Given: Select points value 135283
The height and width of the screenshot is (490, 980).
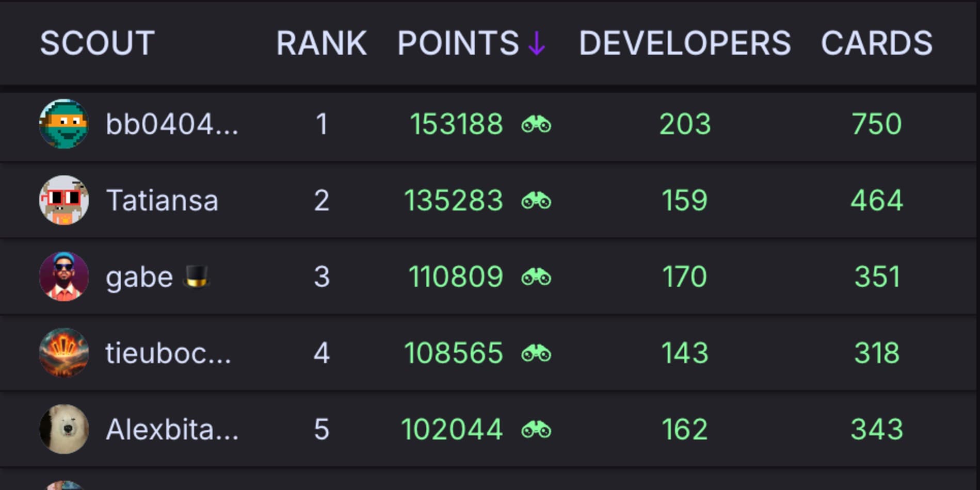Looking at the screenshot, I should pos(454,201).
